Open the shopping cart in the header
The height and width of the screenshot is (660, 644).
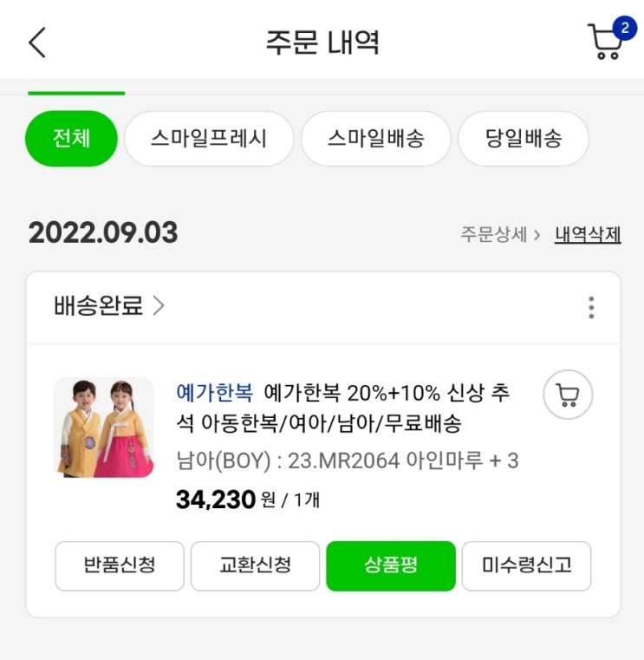point(607,42)
